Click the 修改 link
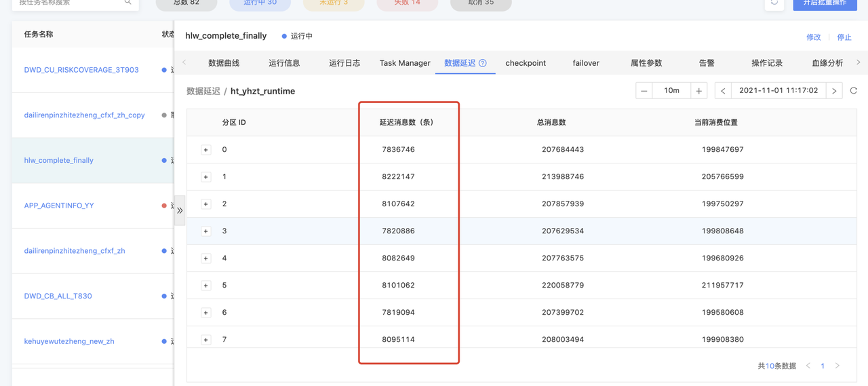 coord(814,37)
